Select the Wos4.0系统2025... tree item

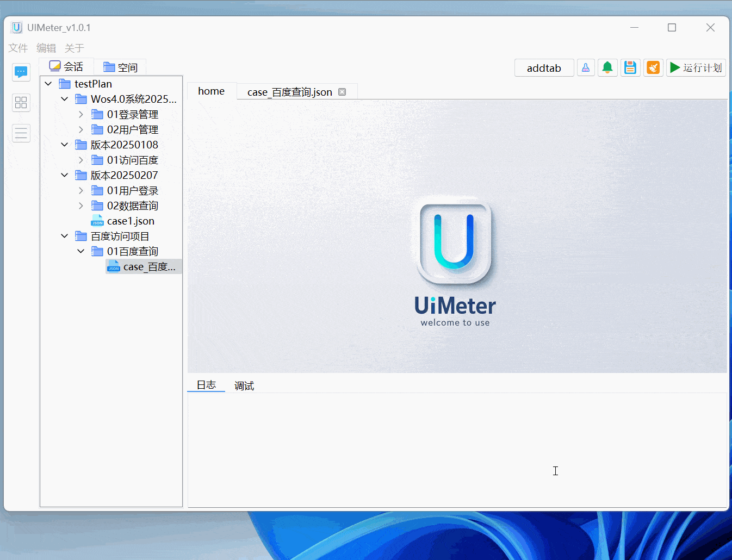(134, 99)
